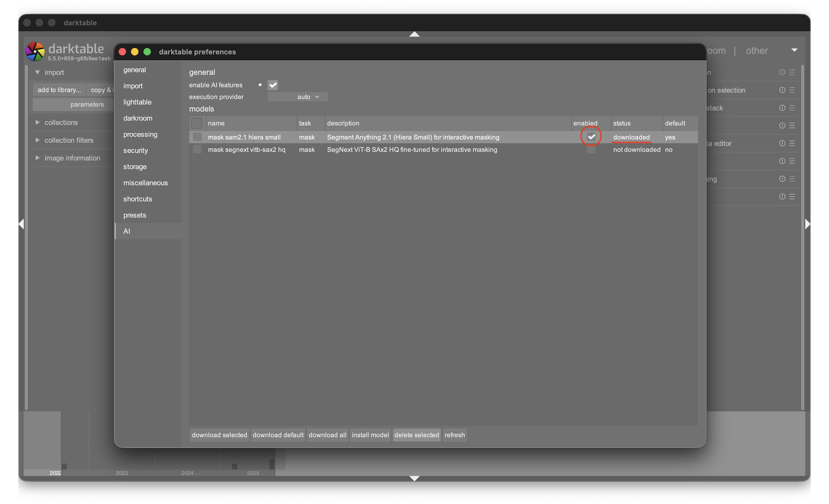Uncheck the enabled box for mask sam2.1 hiera small
Image resolution: width=829 pixels, height=504 pixels.
(x=591, y=137)
